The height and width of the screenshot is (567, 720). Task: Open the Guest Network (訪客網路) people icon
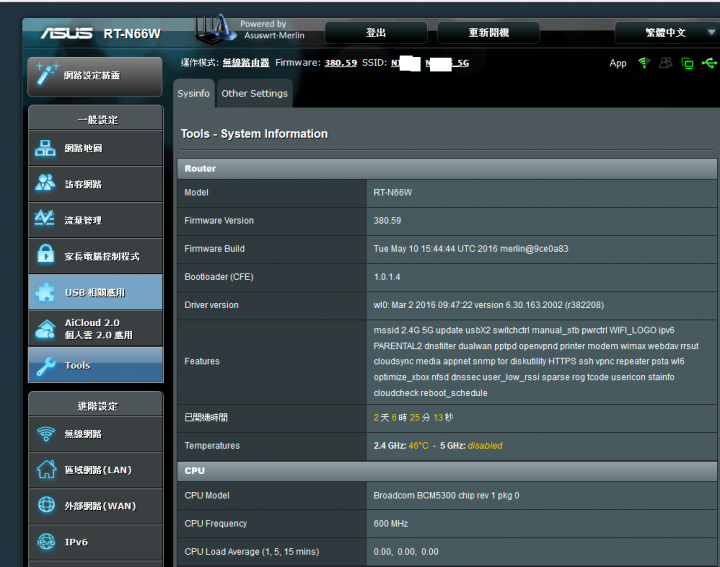[45, 183]
